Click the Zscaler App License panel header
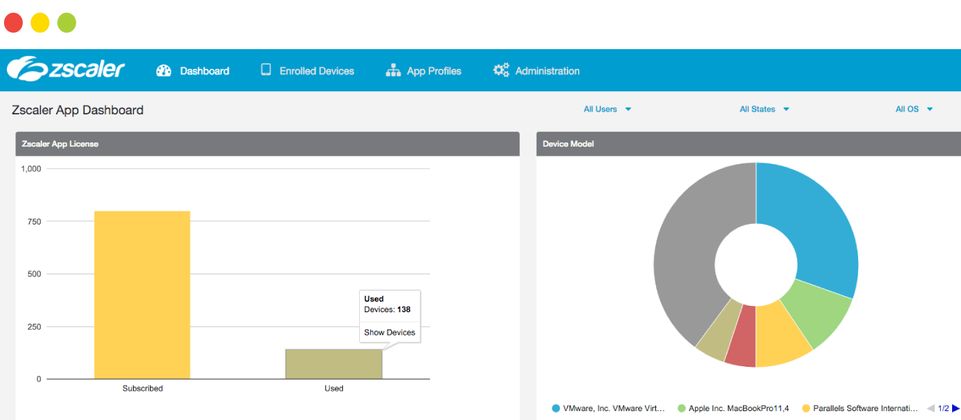Screen dimensions: 961x420 point(267,144)
